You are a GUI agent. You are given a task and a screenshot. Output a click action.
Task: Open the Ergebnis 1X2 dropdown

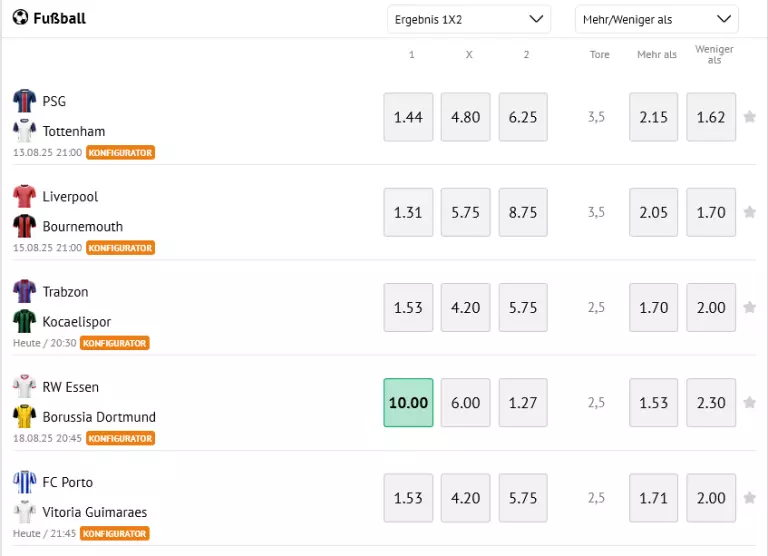click(x=469, y=20)
